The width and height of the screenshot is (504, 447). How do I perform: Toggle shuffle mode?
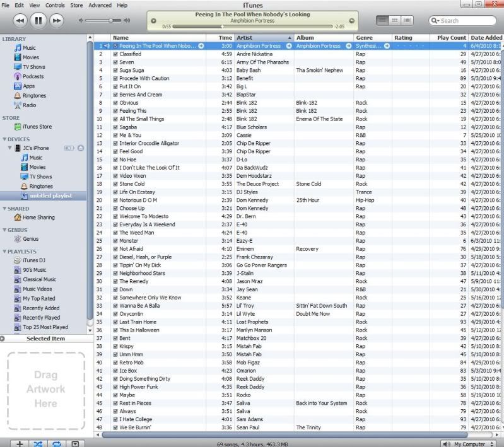[38, 444]
